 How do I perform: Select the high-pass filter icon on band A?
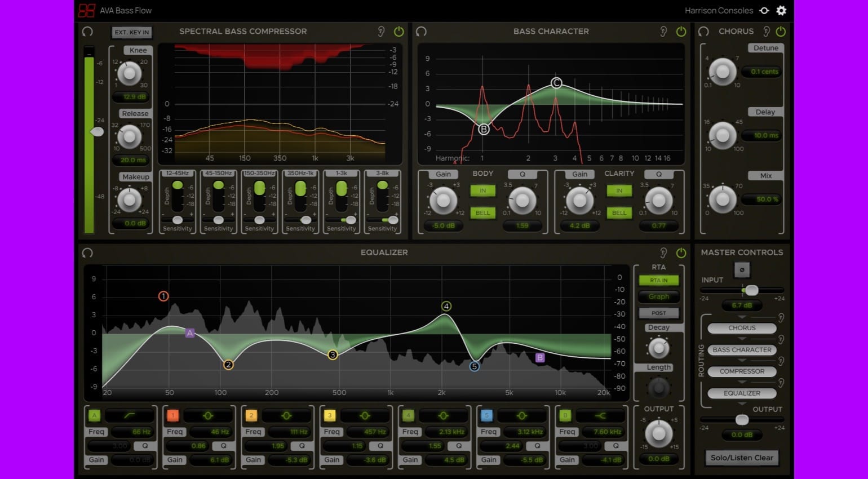coord(130,416)
